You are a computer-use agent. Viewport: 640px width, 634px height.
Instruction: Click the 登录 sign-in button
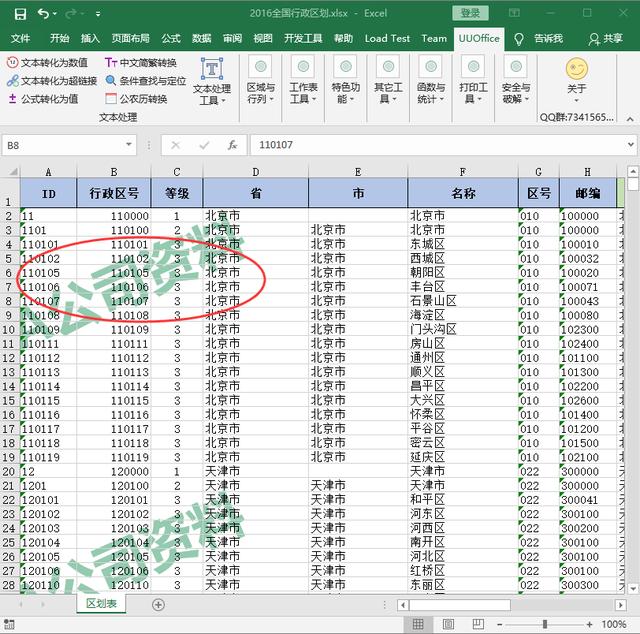[x=469, y=13]
